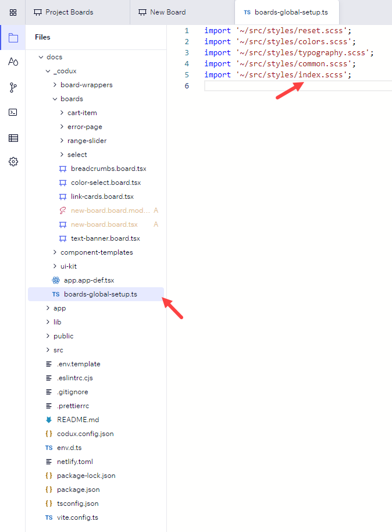Expand the cart-item folder
The height and width of the screenshot is (532, 392).
coord(62,113)
